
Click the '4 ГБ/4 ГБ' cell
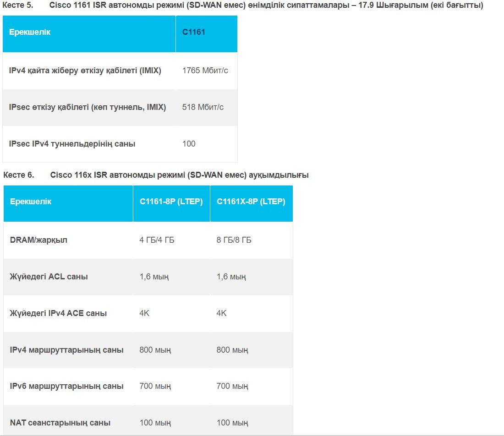157,240
